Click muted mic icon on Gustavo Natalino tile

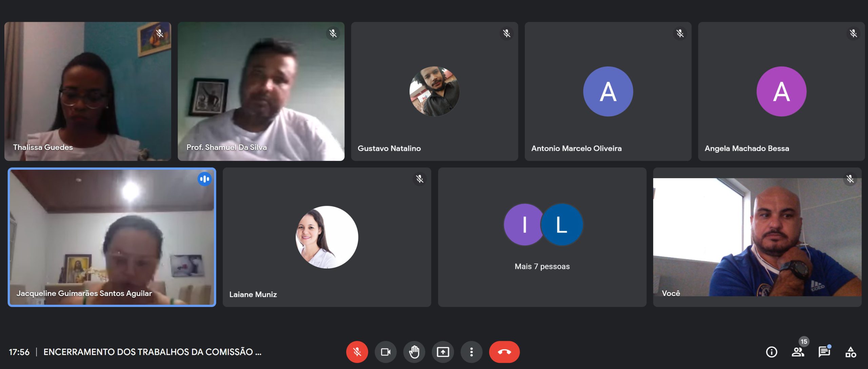point(507,33)
